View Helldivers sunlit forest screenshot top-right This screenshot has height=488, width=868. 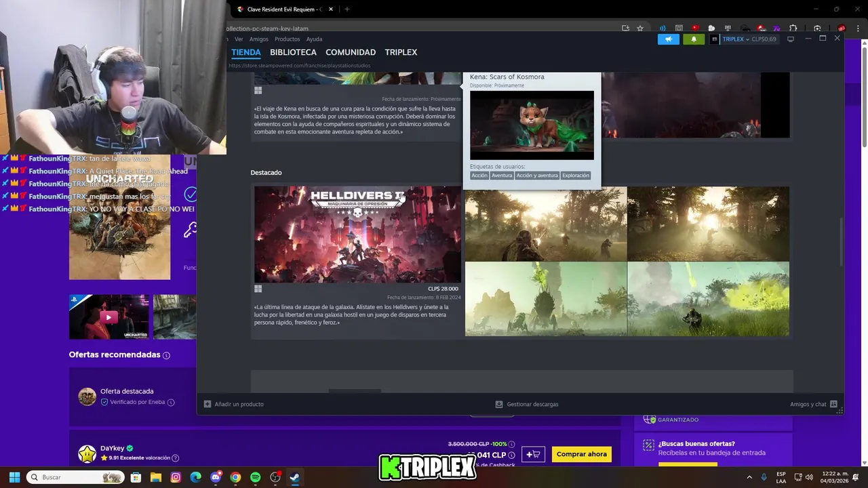pyautogui.click(x=708, y=224)
